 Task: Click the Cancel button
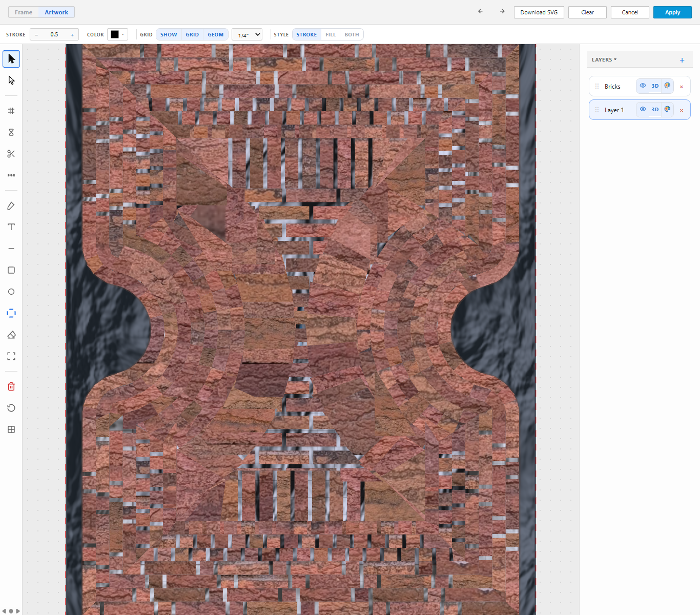(x=630, y=12)
